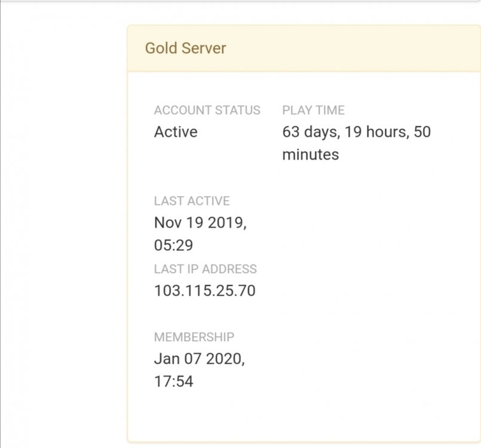481x448 pixels.
Task: Click the 63 days, 19 hours play time text
Action: (345, 132)
